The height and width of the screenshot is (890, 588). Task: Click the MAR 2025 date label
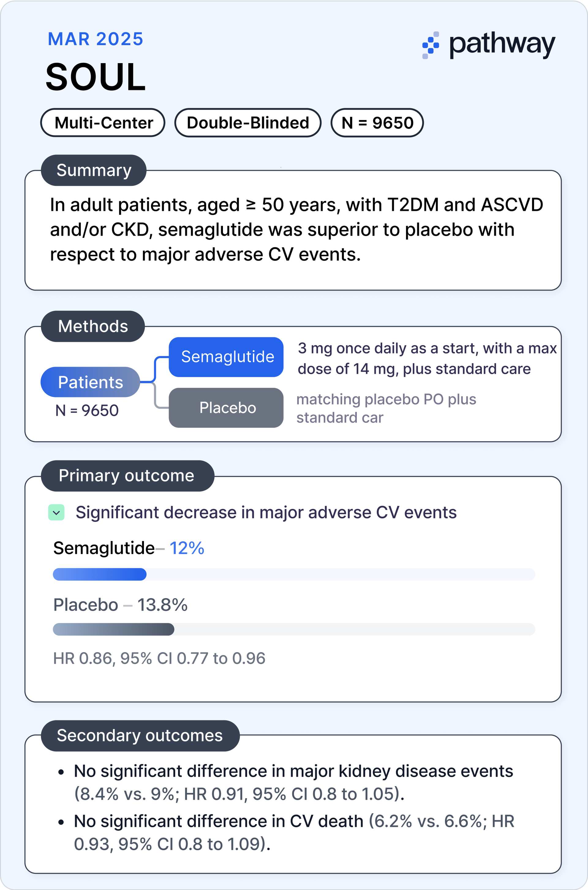tap(95, 39)
